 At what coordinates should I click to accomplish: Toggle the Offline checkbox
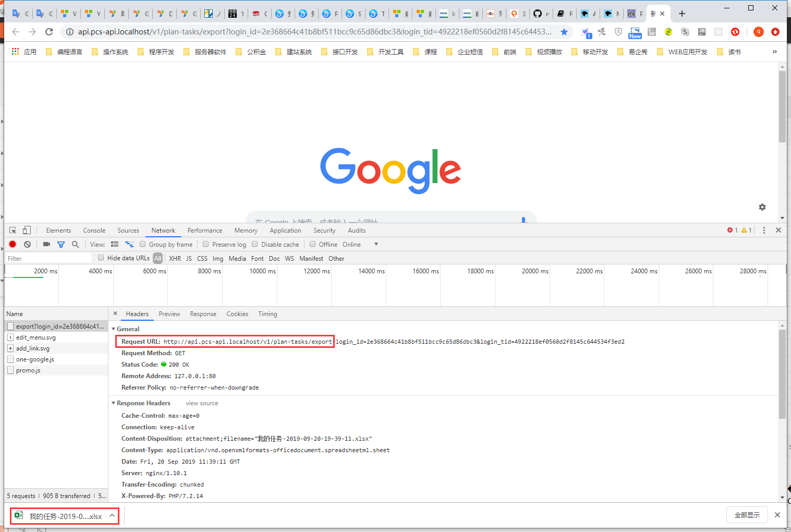click(x=313, y=244)
